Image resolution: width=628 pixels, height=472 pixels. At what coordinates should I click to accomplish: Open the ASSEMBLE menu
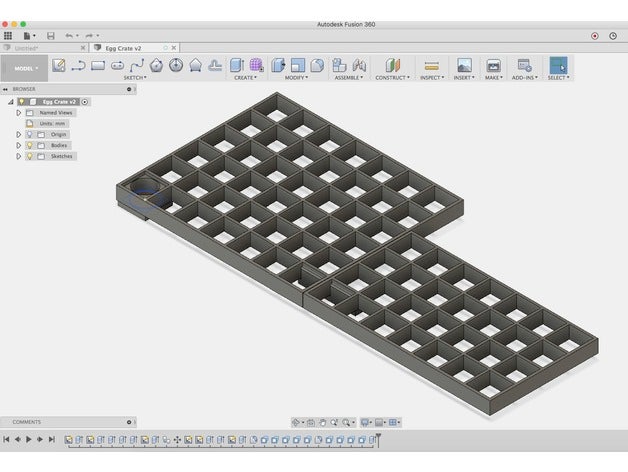(348, 77)
